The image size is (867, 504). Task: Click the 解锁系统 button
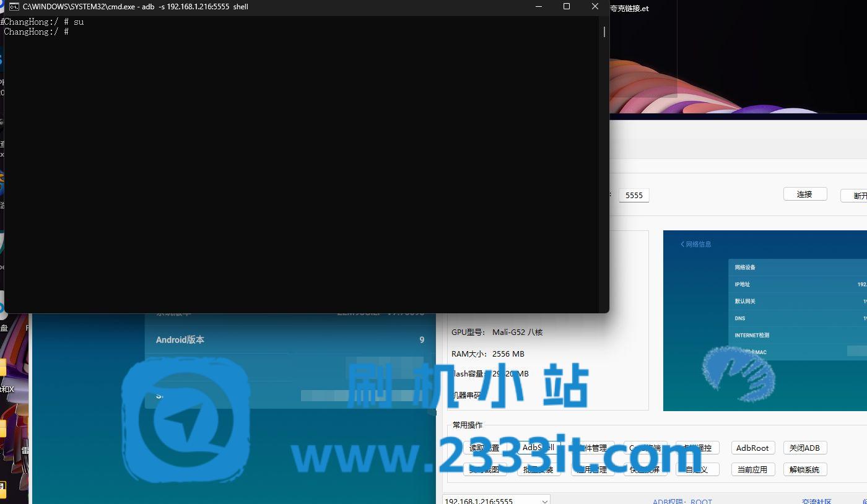click(x=804, y=469)
